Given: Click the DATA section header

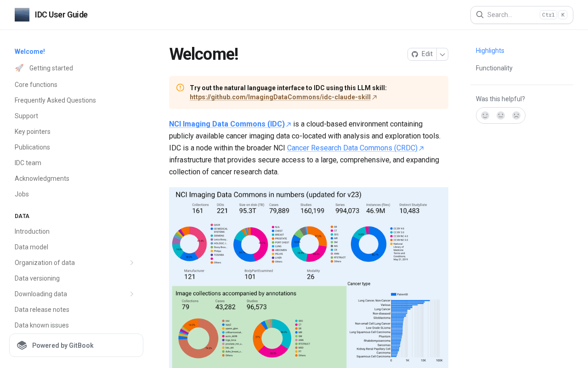Looking at the screenshot, I should coord(22,216).
